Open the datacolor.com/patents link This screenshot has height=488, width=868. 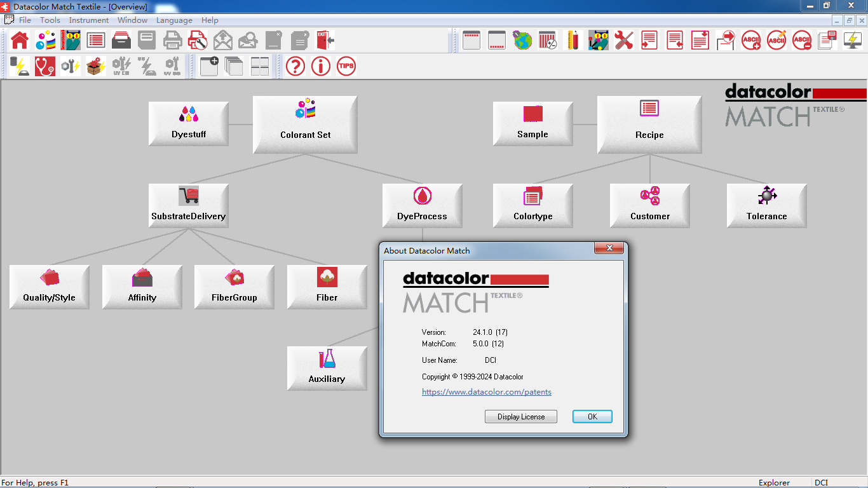coord(487,392)
